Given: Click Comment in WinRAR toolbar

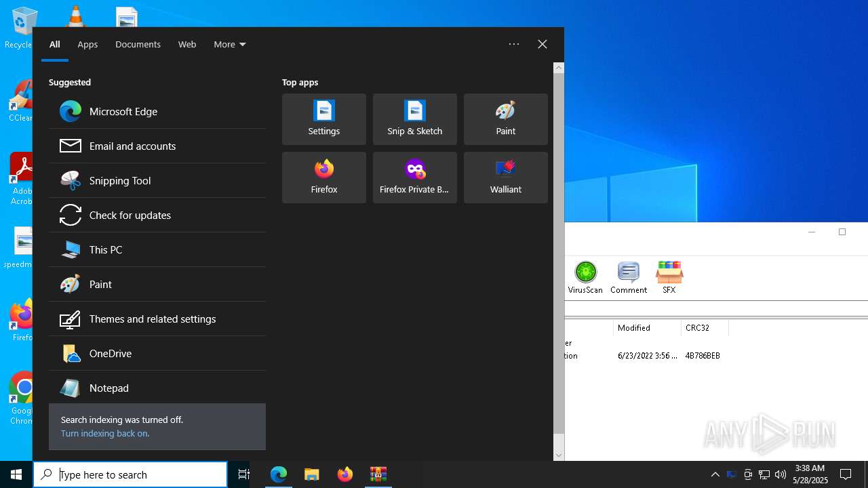Looking at the screenshot, I should tap(629, 277).
